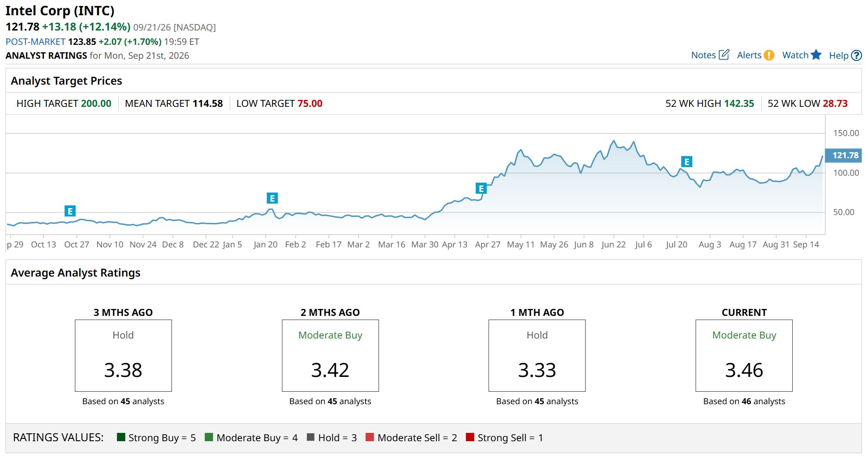868x456 pixels.
Task: Click the Help link text
Action: pyautogui.click(x=838, y=55)
